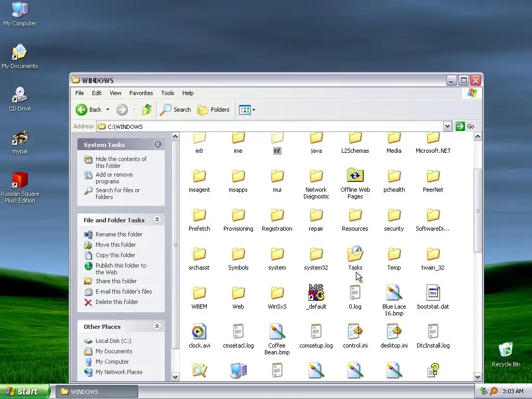
Task: Open the Tasks scheduled folder icon
Action: [x=355, y=254]
